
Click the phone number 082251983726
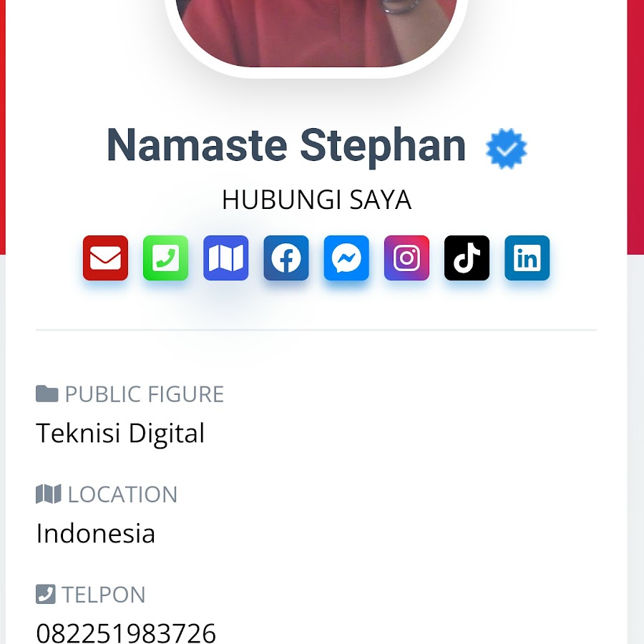pos(126,633)
